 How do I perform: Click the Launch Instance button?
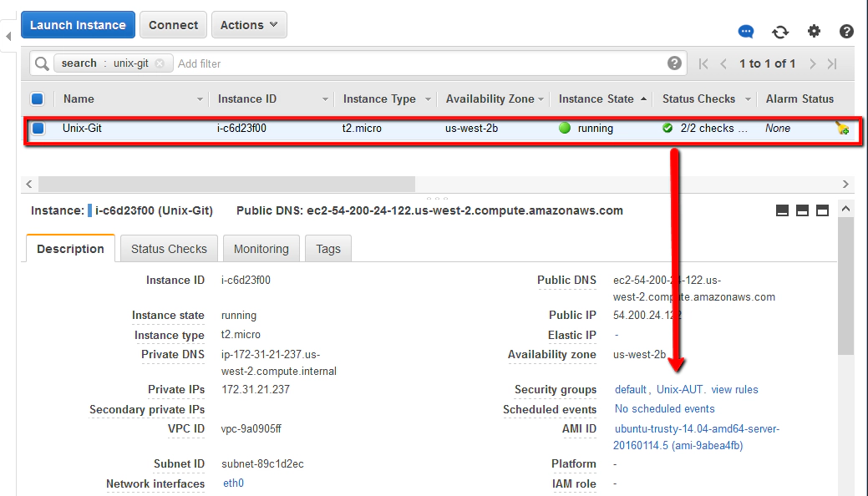(x=78, y=25)
